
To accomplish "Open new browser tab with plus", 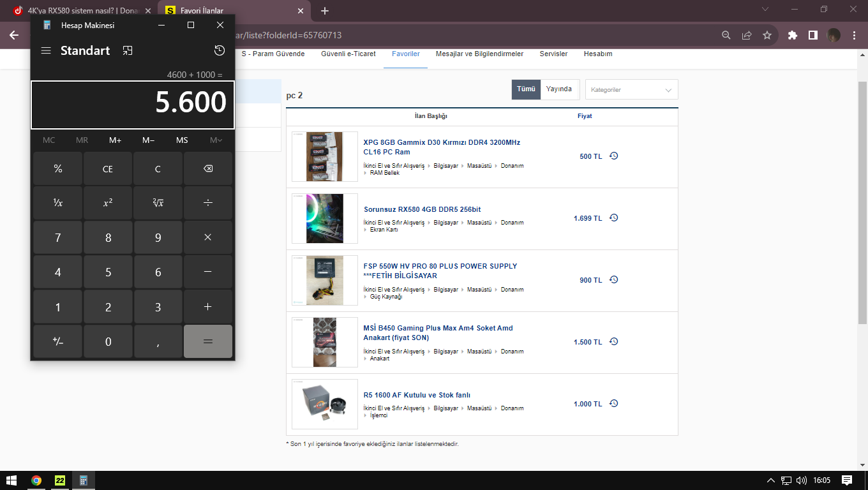I will point(325,11).
